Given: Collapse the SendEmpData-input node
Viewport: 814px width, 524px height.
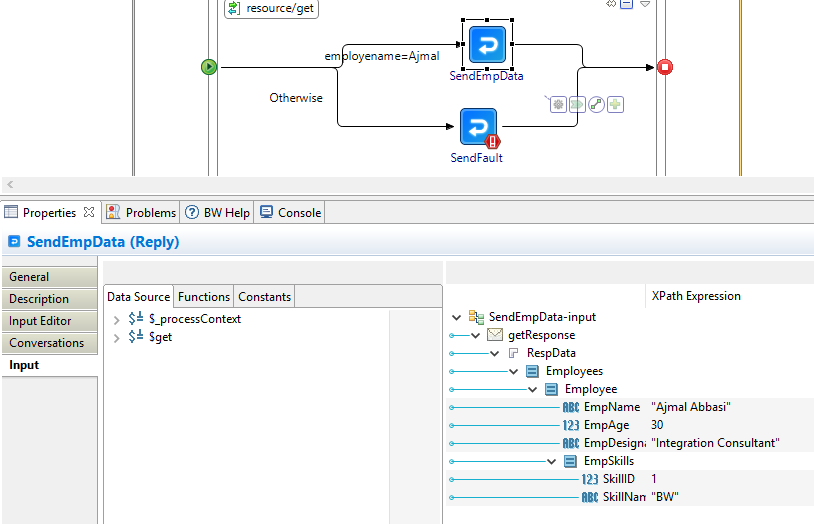Looking at the screenshot, I should coord(456,317).
